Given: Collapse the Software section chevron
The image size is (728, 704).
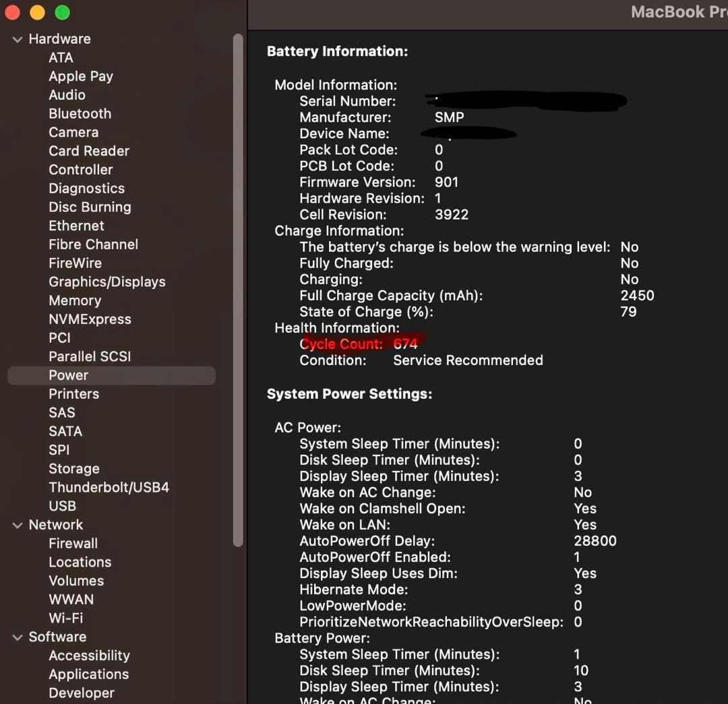Looking at the screenshot, I should (x=18, y=638).
